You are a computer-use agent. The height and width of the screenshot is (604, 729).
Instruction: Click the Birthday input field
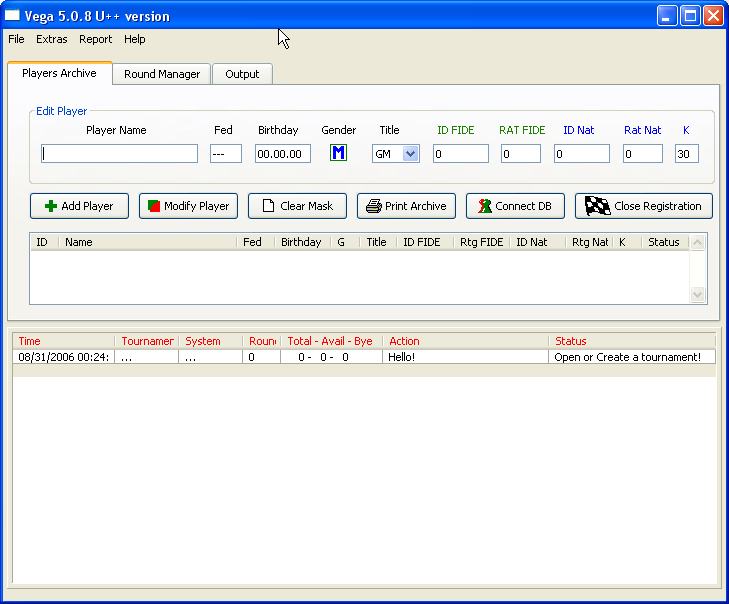point(283,154)
